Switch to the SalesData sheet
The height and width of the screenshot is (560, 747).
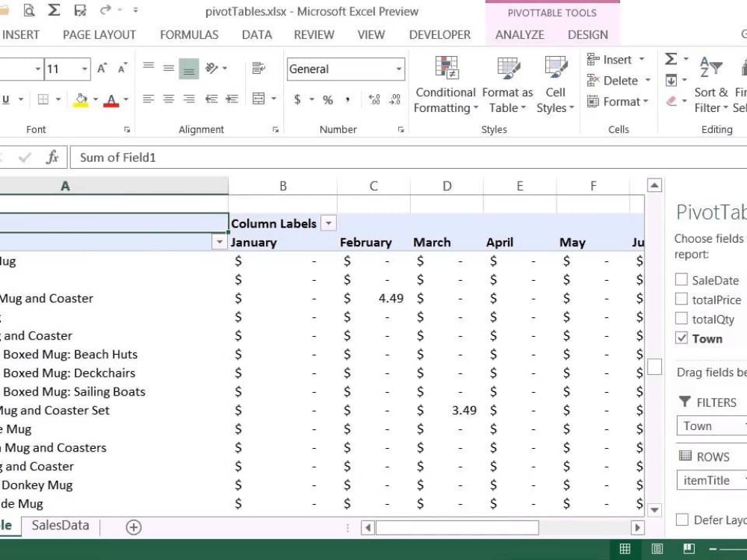(60, 525)
